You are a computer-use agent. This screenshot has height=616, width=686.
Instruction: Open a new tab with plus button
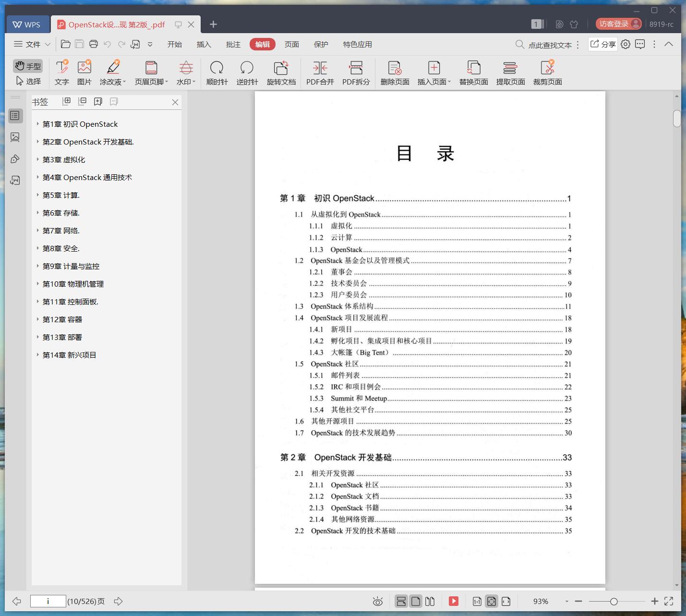214,24
